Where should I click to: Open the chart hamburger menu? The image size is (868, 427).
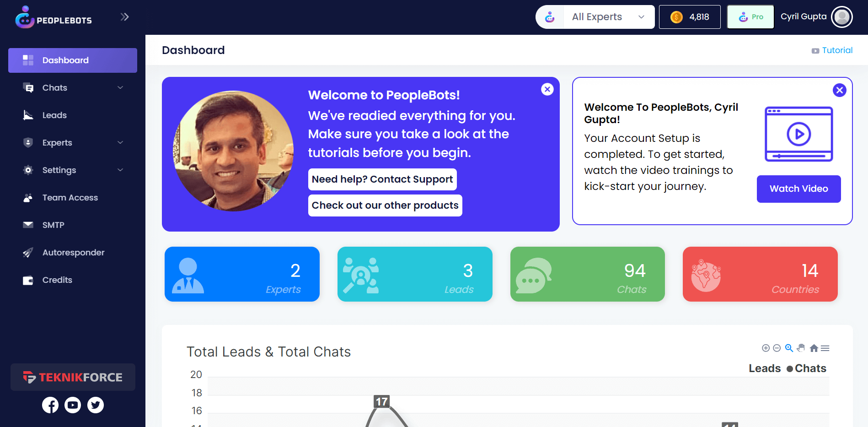pyautogui.click(x=825, y=348)
